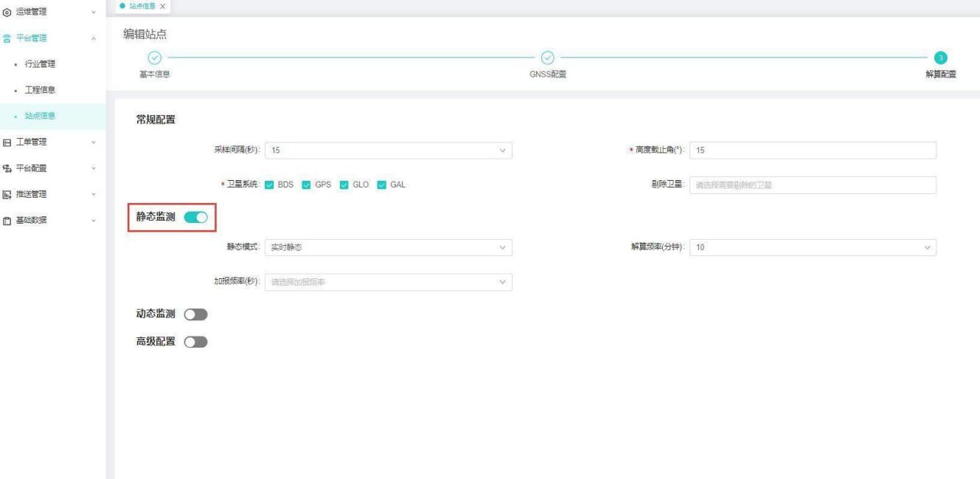Click the 推送管理 sidebar icon
This screenshot has width=980, height=479.
7,193
